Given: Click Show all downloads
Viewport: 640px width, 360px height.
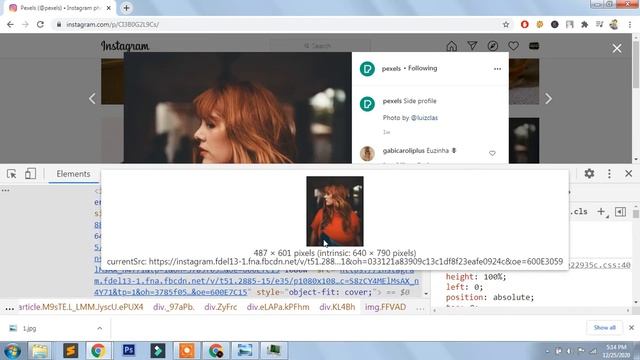Looking at the screenshot, I should click(x=604, y=327).
